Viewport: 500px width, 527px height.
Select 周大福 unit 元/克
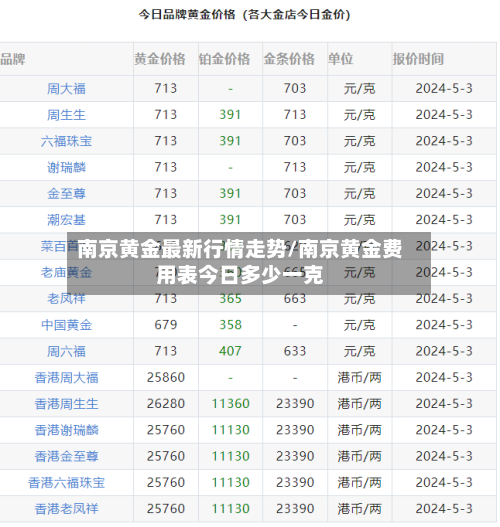360,89
